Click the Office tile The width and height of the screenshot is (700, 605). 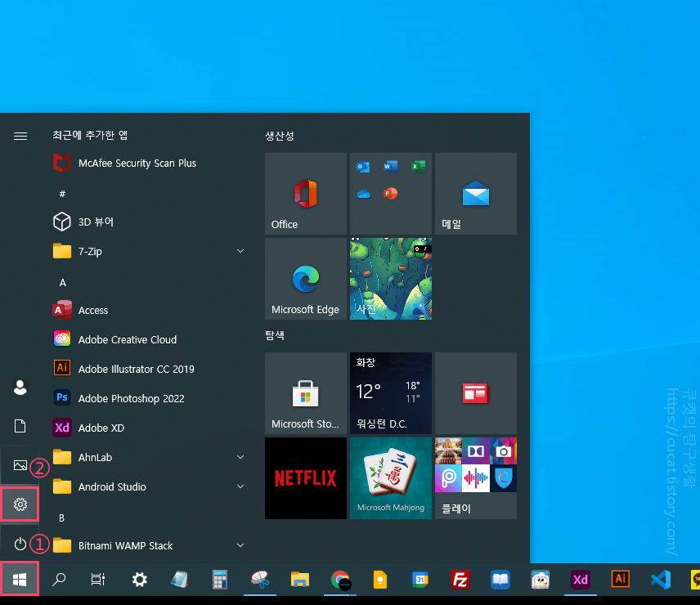(306, 194)
